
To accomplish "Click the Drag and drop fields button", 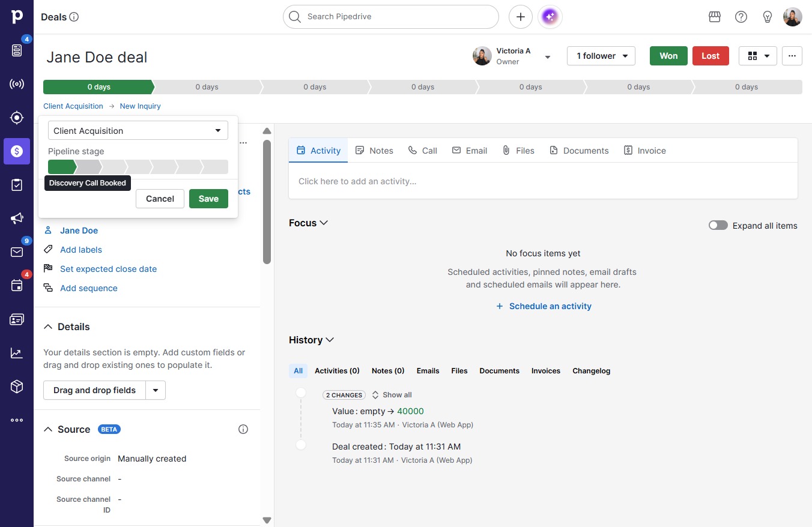I will [x=94, y=390].
